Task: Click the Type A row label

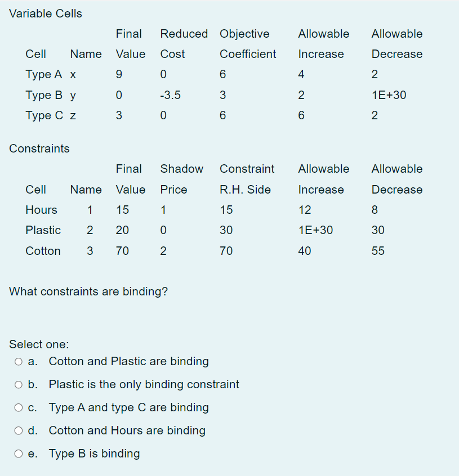Action: [44, 74]
